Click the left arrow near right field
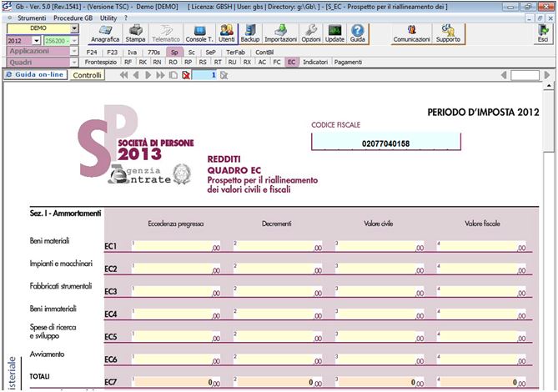 (x=504, y=75)
